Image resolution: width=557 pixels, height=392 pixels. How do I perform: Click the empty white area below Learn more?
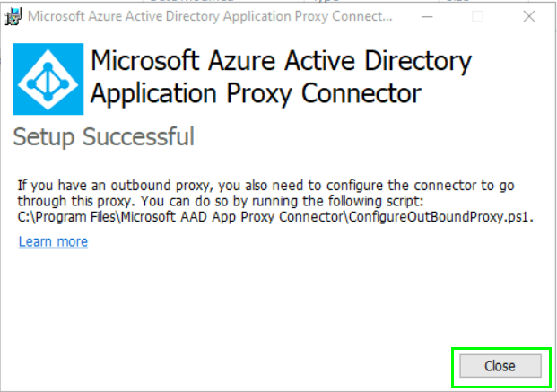(x=224, y=296)
